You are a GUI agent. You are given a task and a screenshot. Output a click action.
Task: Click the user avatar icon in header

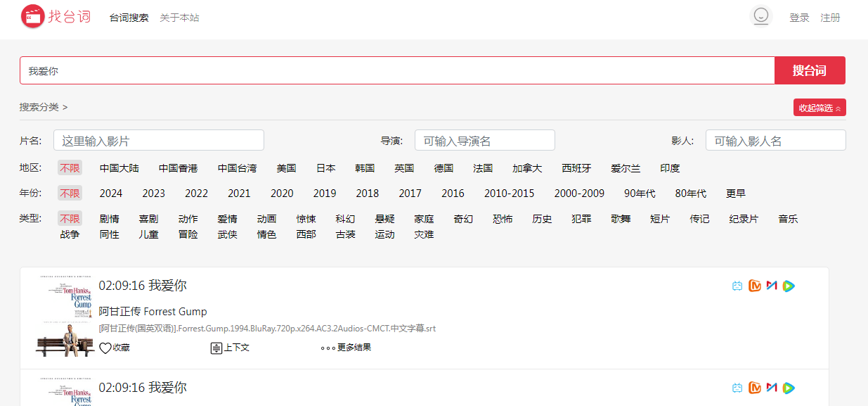pyautogui.click(x=760, y=16)
